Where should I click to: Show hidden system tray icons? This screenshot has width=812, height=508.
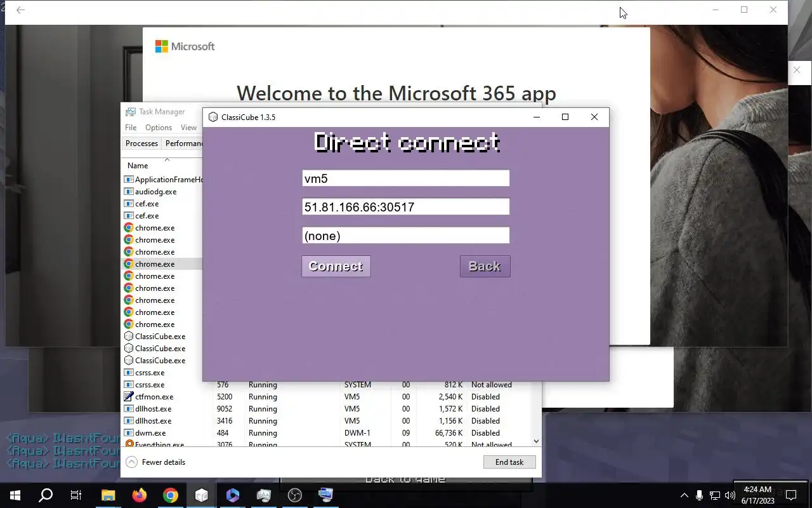click(684, 495)
